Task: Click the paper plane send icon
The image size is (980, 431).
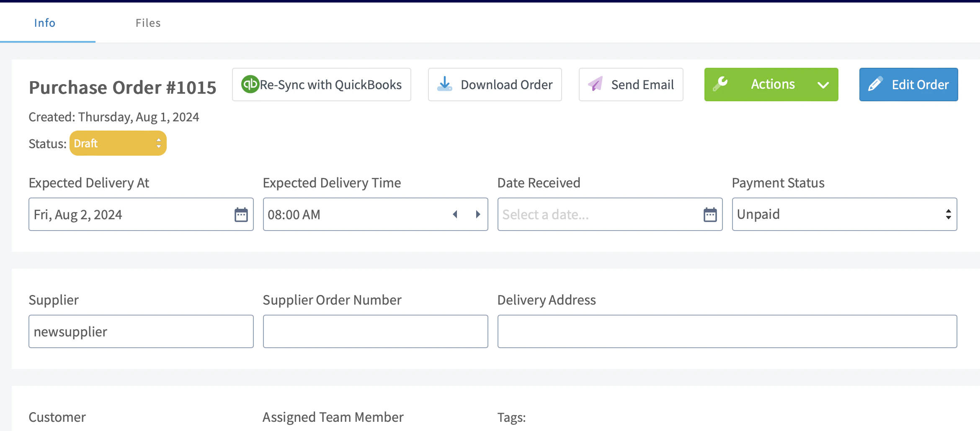Action: (595, 84)
